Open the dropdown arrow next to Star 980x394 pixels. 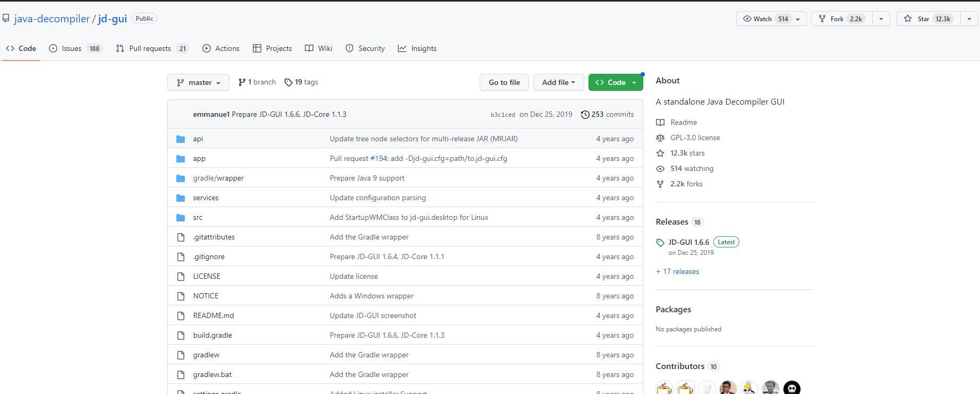click(969, 19)
